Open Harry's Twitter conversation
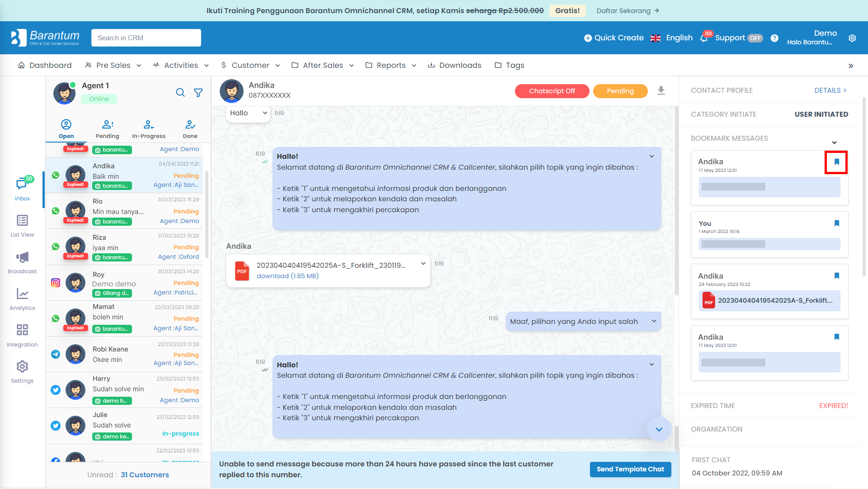The image size is (868, 489). coord(124,390)
